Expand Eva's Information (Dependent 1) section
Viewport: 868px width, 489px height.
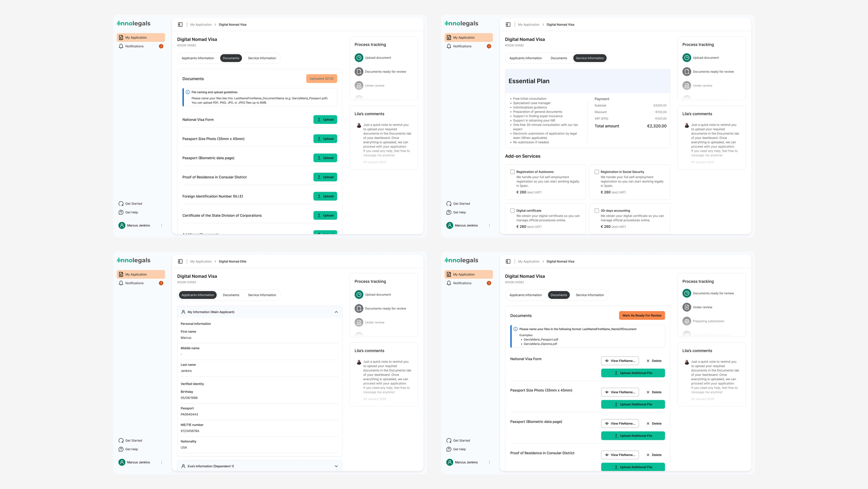pos(336,466)
